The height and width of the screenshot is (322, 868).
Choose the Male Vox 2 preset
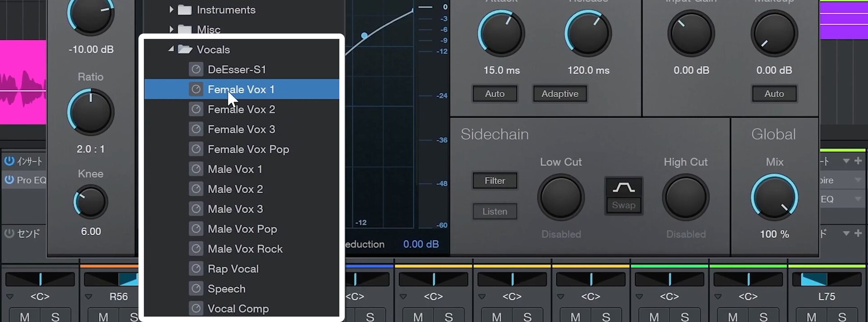tap(235, 189)
